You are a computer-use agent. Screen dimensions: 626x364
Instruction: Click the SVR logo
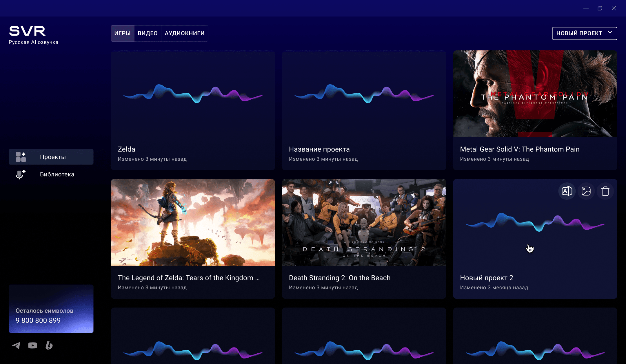pos(27,31)
